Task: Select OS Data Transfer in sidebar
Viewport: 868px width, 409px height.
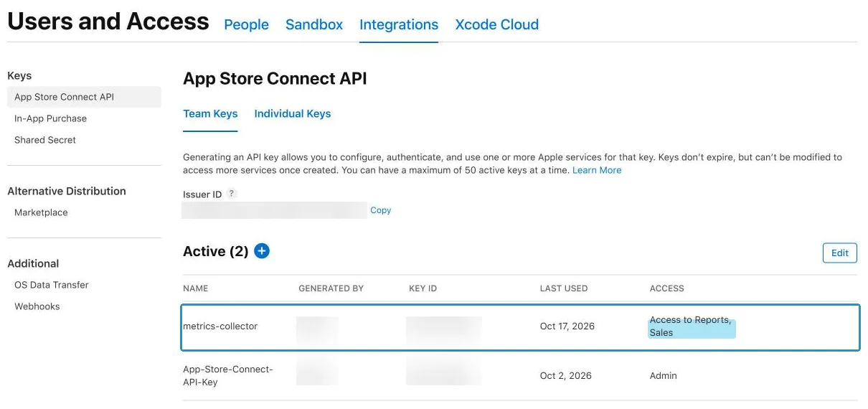Action: [52, 285]
